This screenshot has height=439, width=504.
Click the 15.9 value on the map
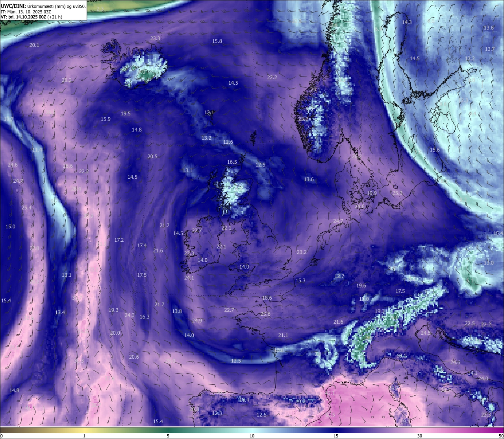point(106,119)
